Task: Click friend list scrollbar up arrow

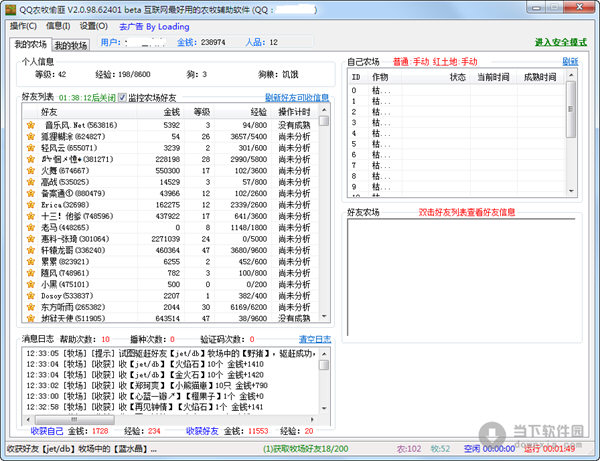Action: (324, 110)
